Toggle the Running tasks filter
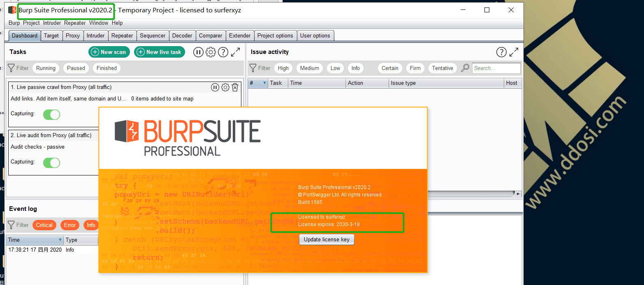Screen dimensions: 644x285 tap(46, 68)
